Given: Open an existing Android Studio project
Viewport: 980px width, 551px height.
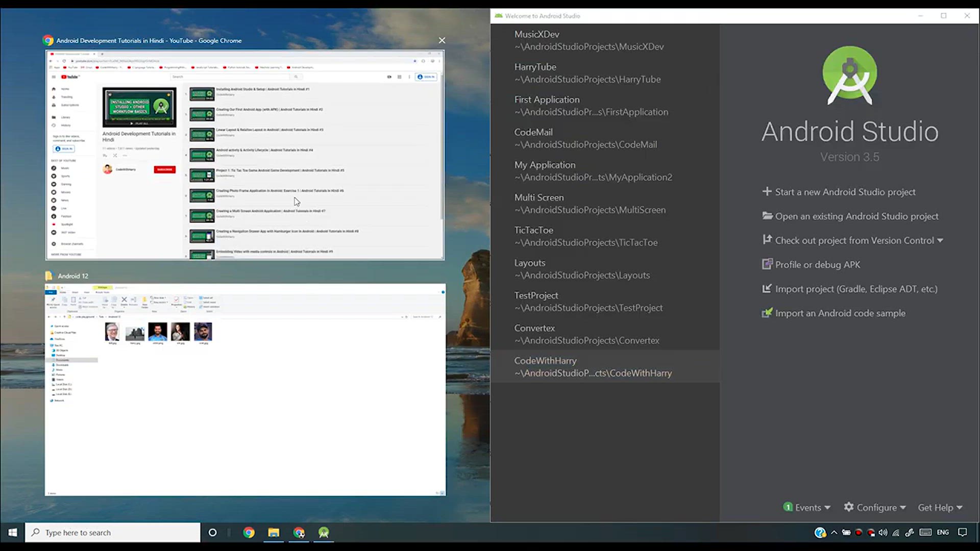Looking at the screenshot, I should 850,216.
